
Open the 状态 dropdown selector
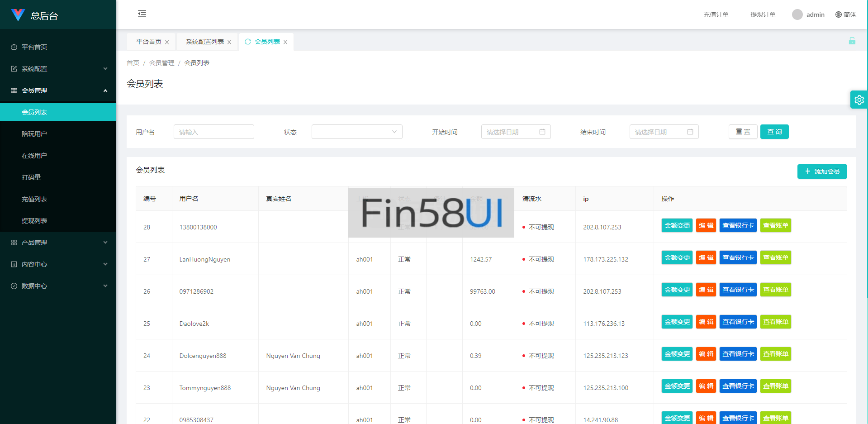tap(356, 132)
